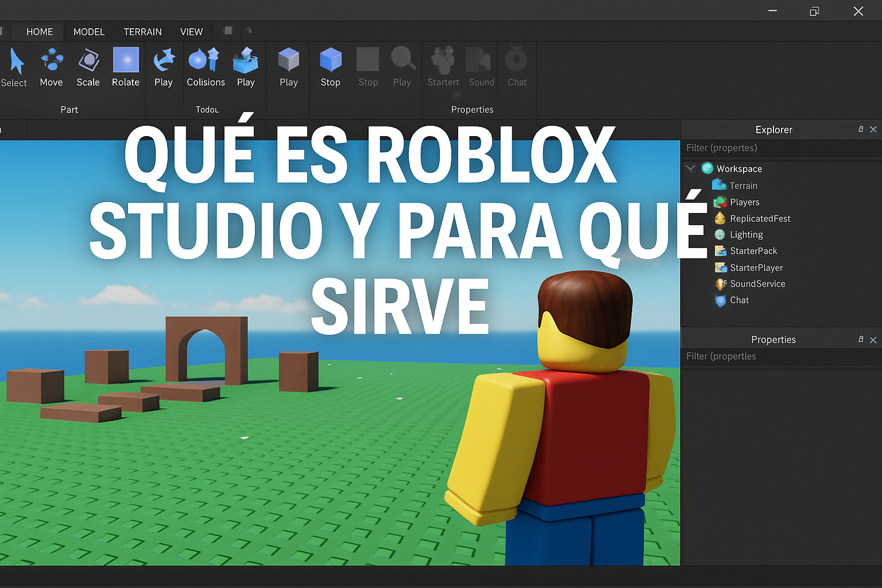882x588 pixels.
Task: Toggle the Colisions tool
Action: tap(205, 60)
